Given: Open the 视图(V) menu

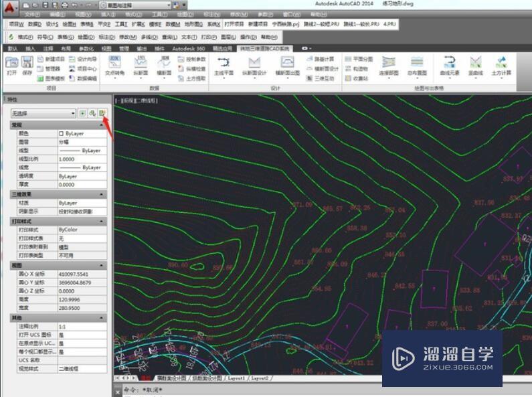Looking at the screenshot, I should click(84, 15).
